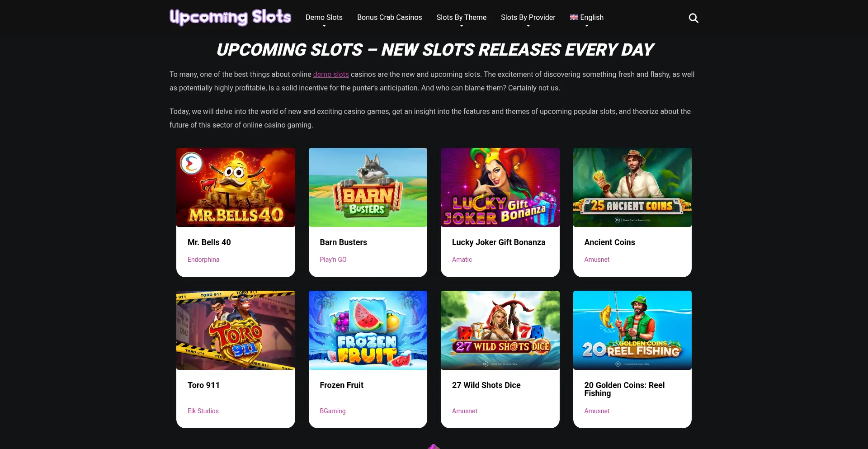Visit the Play'n GO provider link

pyautogui.click(x=333, y=260)
